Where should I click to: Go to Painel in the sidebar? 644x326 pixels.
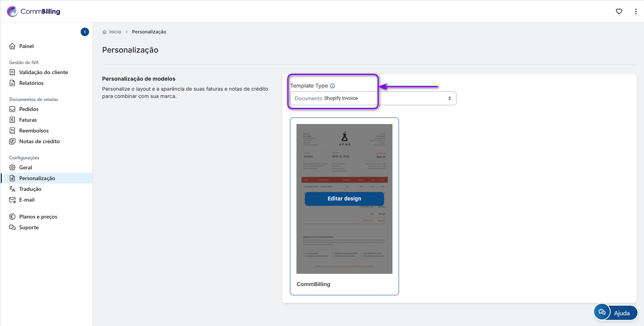(26, 46)
